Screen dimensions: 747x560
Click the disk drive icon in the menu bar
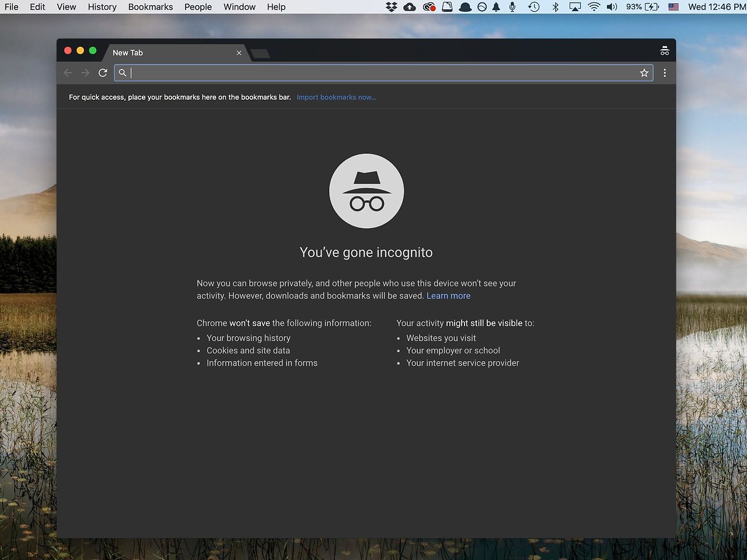tap(447, 7)
